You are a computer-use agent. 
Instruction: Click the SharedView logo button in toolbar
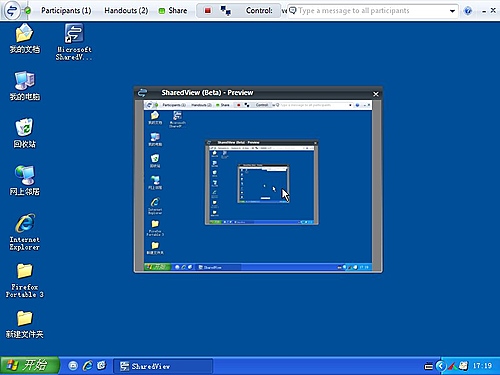click(12, 10)
